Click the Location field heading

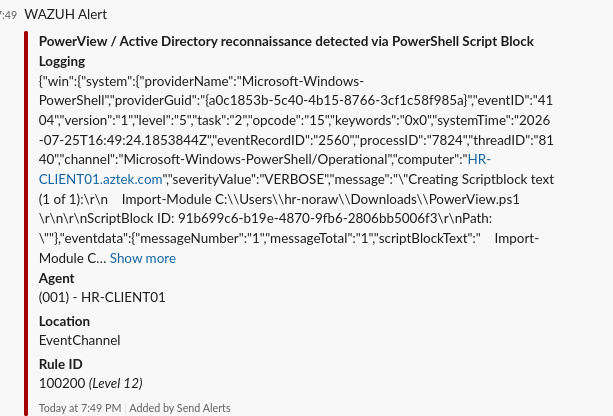click(x=65, y=321)
